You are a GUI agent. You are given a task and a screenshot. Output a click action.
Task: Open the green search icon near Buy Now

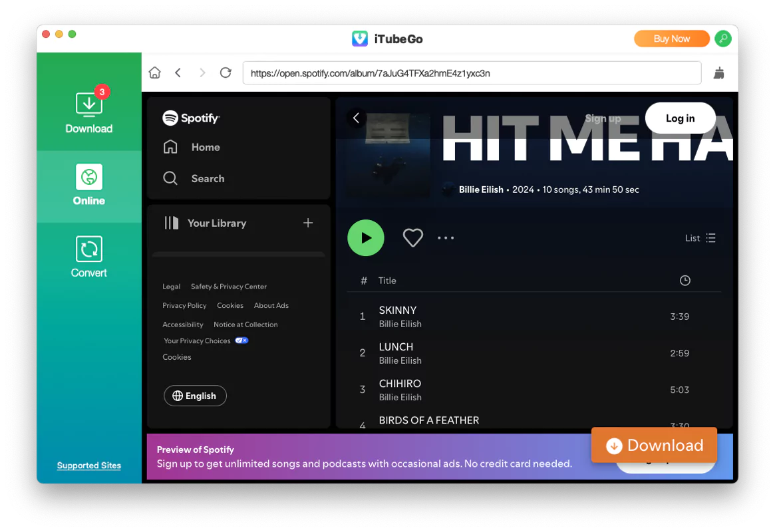[722, 39]
